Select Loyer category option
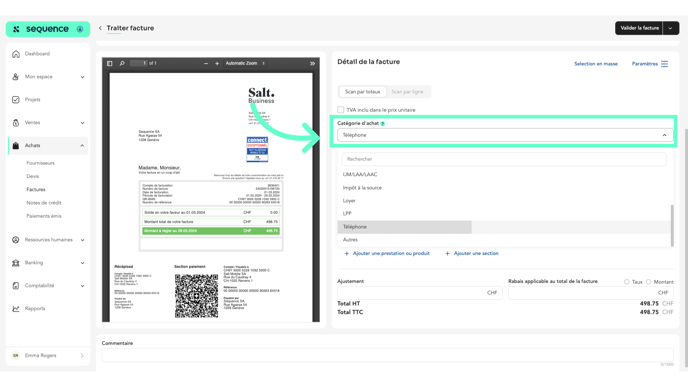The height and width of the screenshot is (387, 688). [x=504, y=201]
